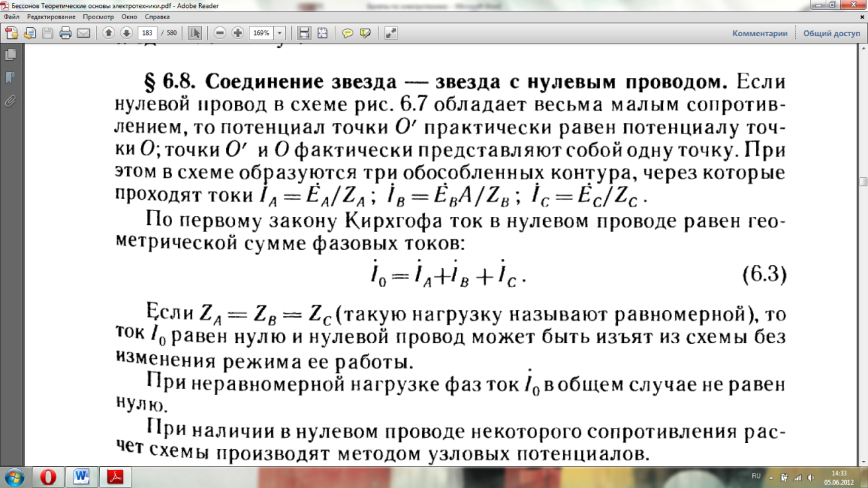This screenshot has height=488, width=868.
Task: Click the Create PDF online icon
Action: point(12,33)
